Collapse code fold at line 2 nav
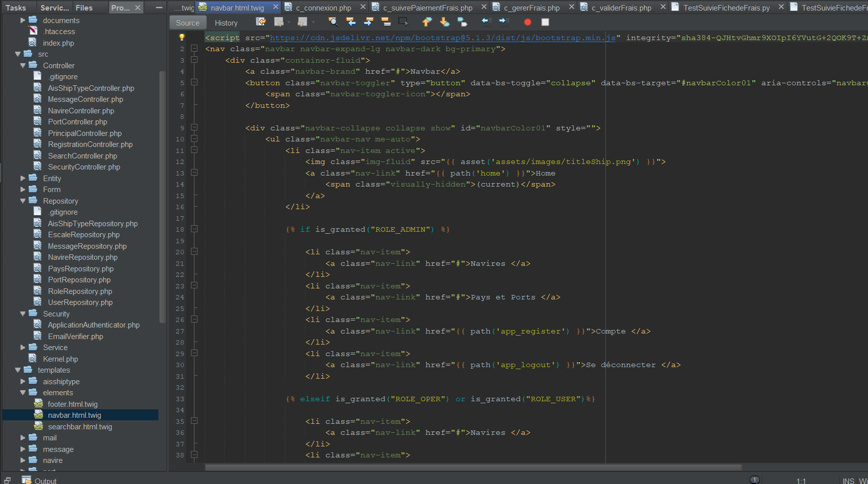This screenshot has height=484, width=868. click(x=194, y=49)
